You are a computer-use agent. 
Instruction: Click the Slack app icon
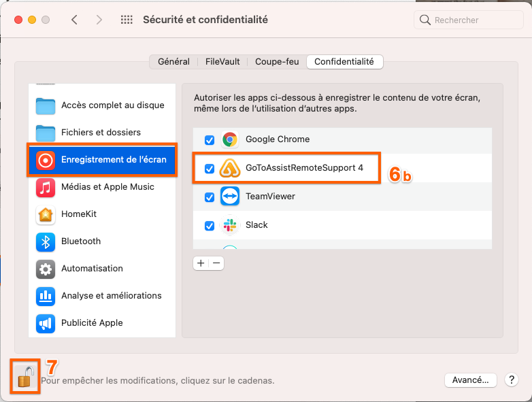coord(230,225)
